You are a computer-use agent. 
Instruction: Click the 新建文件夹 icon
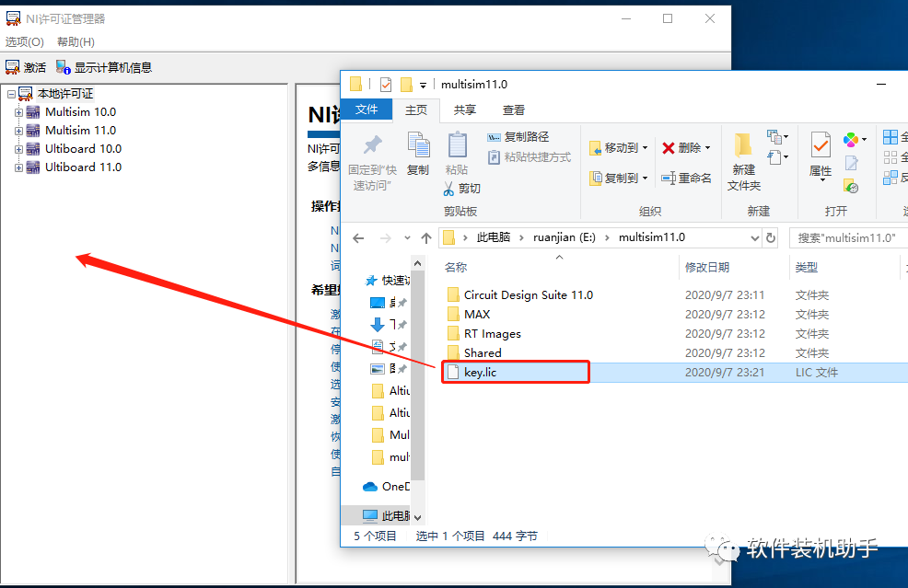pyautogui.click(x=743, y=144)
